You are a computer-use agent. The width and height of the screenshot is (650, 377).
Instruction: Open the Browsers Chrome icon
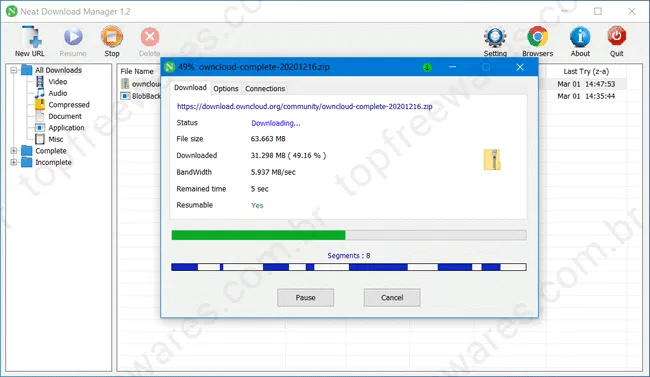pyautogui.click(x=538, y=37)
